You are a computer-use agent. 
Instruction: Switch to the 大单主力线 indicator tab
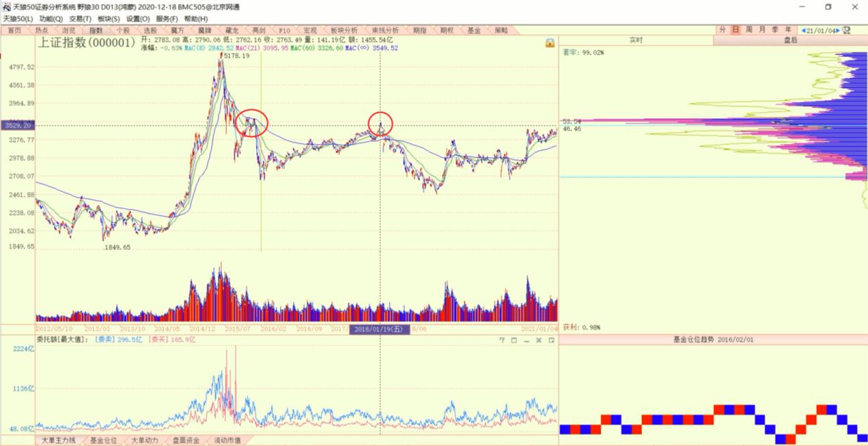click(x=58, y=441)
